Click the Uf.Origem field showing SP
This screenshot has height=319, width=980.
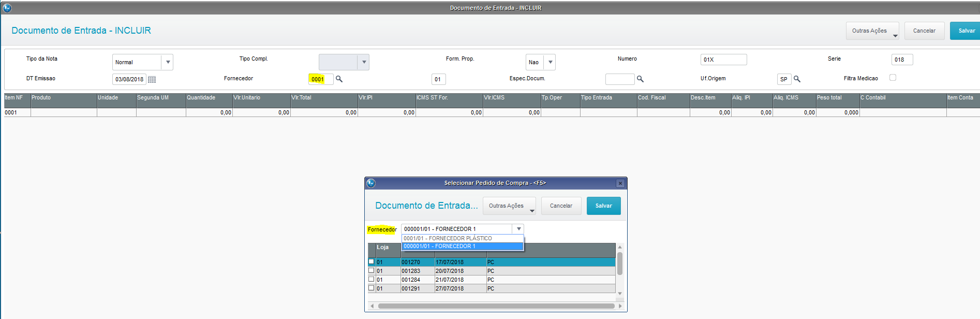tap(784, 79)
